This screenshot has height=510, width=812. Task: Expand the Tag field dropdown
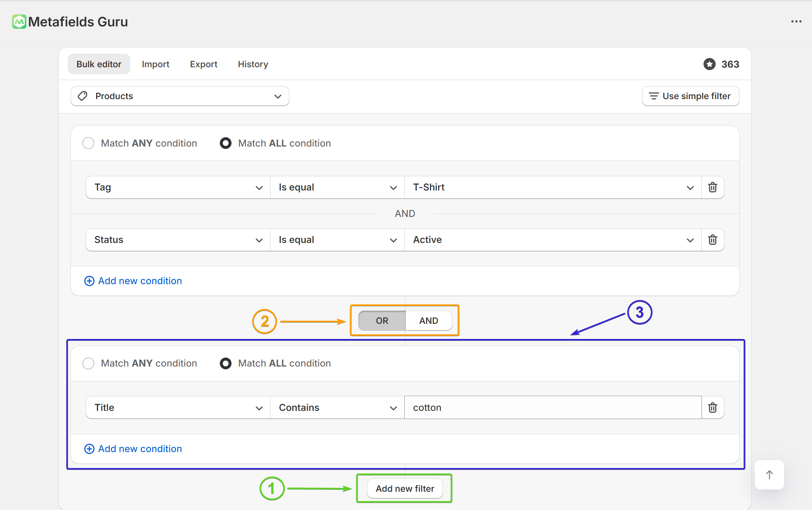(x=178, y=187)
